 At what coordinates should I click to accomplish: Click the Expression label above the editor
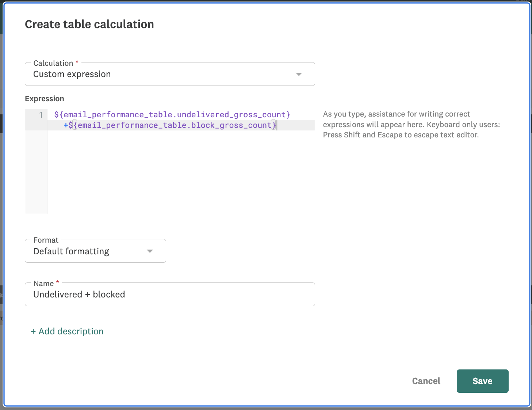coord(45,99)
